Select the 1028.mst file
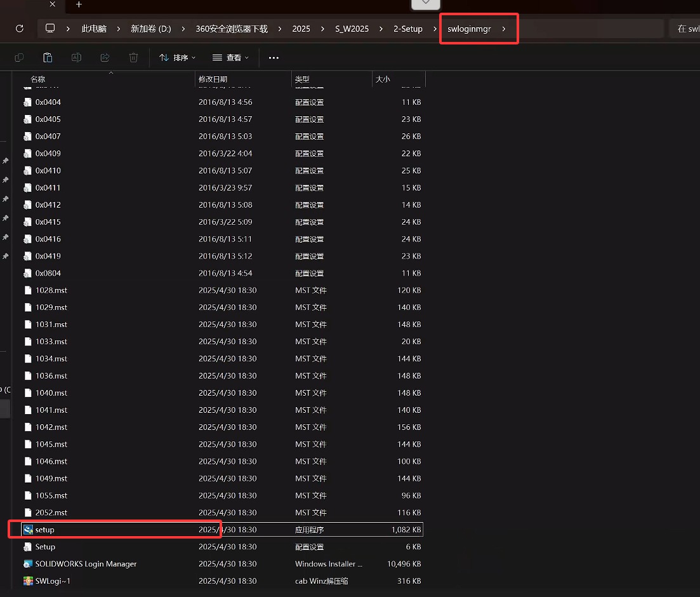 (51, 290)
